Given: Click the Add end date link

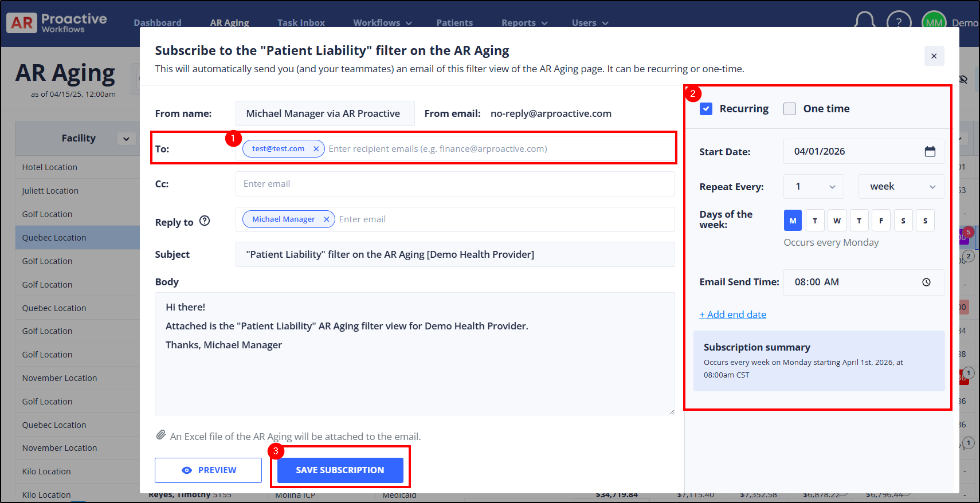Looking at the screenshot, I should (732, 315).
